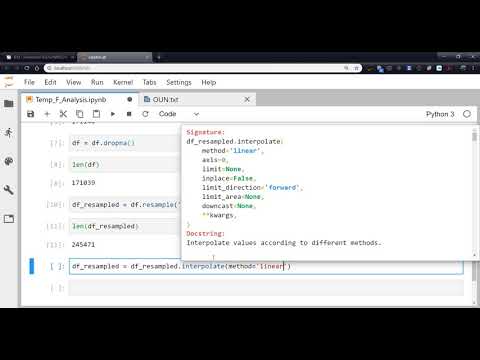Select the output value 245471
480x360 pixels.
click(83, 244)
